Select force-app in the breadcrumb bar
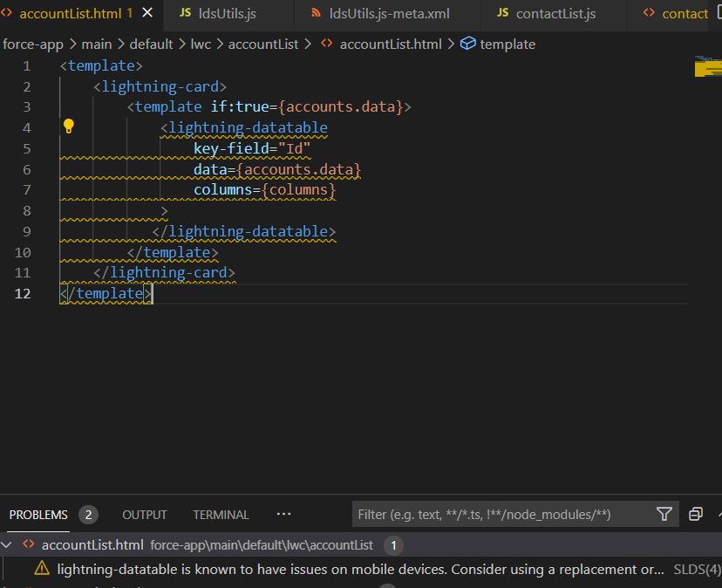This screenshot has width=722, height=588. pos(33,44)
